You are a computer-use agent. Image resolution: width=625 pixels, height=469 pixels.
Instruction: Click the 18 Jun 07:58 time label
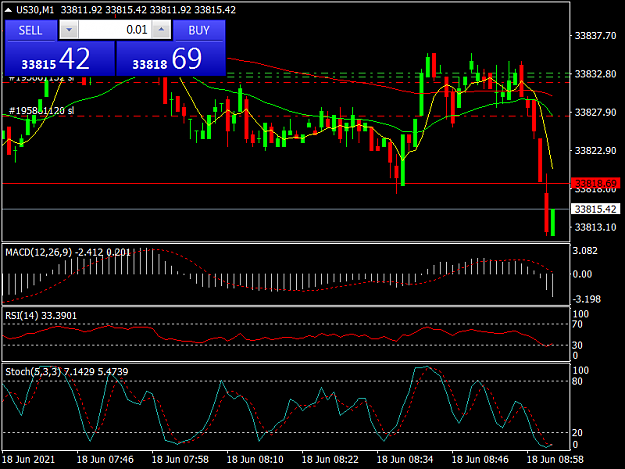180,459
